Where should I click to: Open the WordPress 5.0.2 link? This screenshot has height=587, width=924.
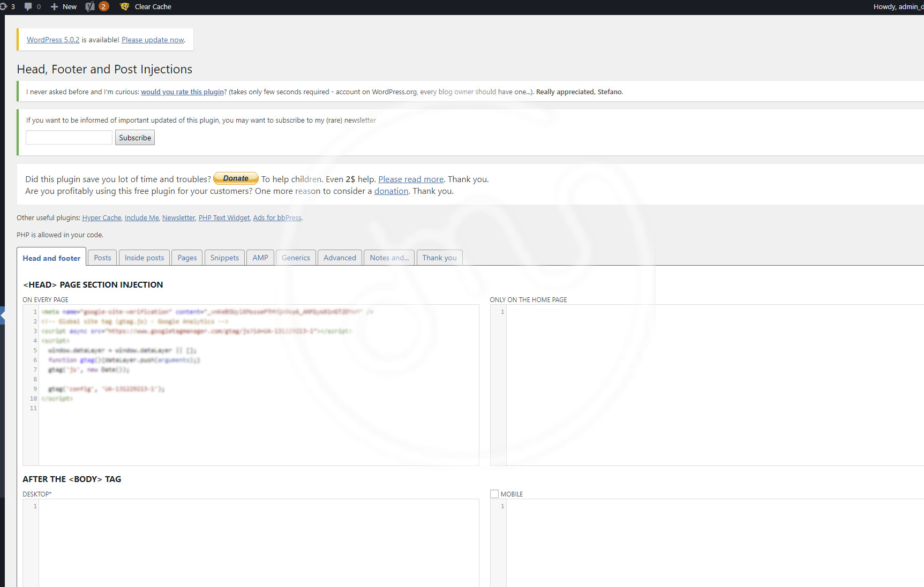pyautogui.click(x=53, y=40)
